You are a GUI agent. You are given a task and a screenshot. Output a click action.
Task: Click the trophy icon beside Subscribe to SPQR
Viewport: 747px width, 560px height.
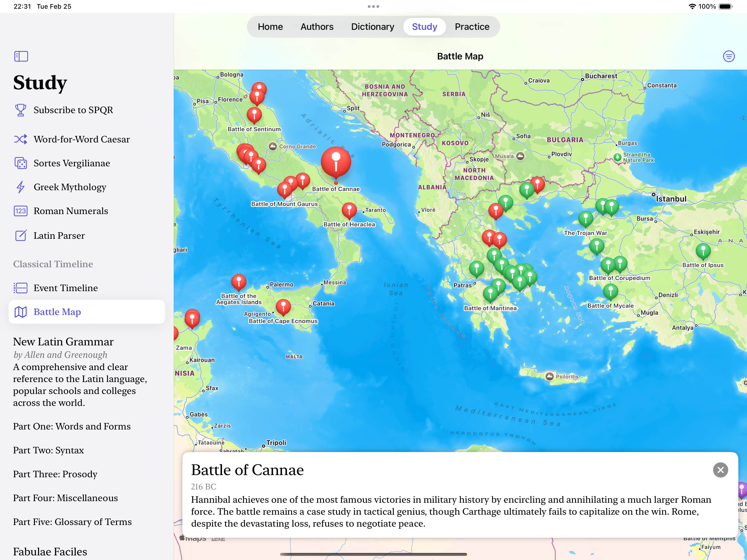21,110
